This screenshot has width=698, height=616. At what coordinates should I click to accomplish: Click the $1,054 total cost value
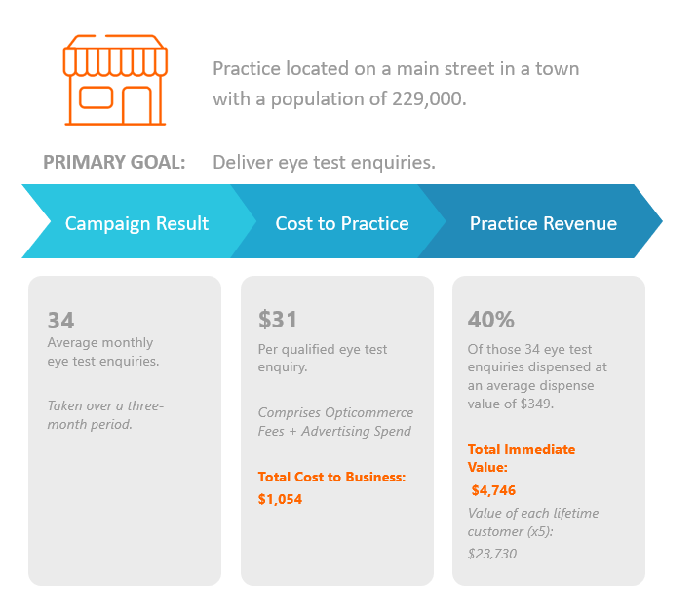280,499
